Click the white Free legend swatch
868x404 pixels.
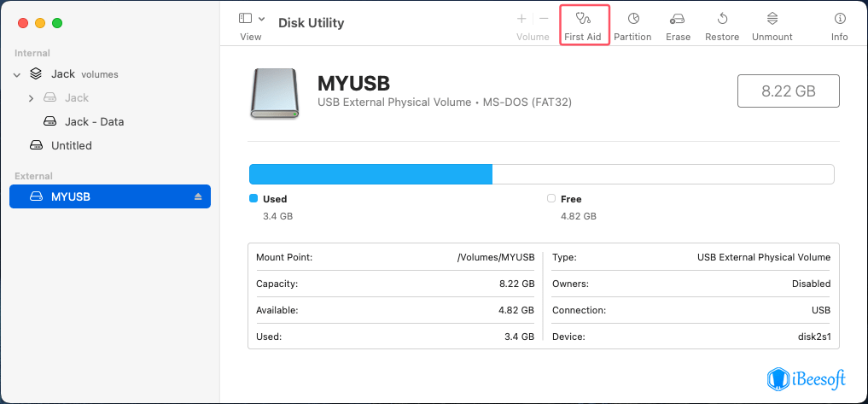[551, 198]
